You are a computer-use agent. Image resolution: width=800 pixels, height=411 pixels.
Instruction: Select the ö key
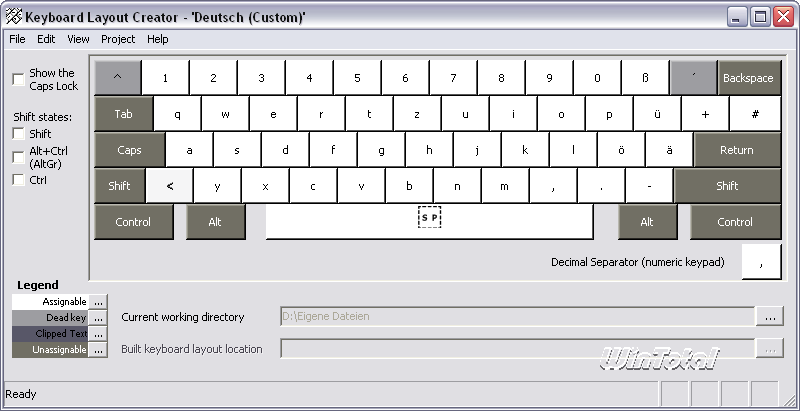tap(621, 150)
